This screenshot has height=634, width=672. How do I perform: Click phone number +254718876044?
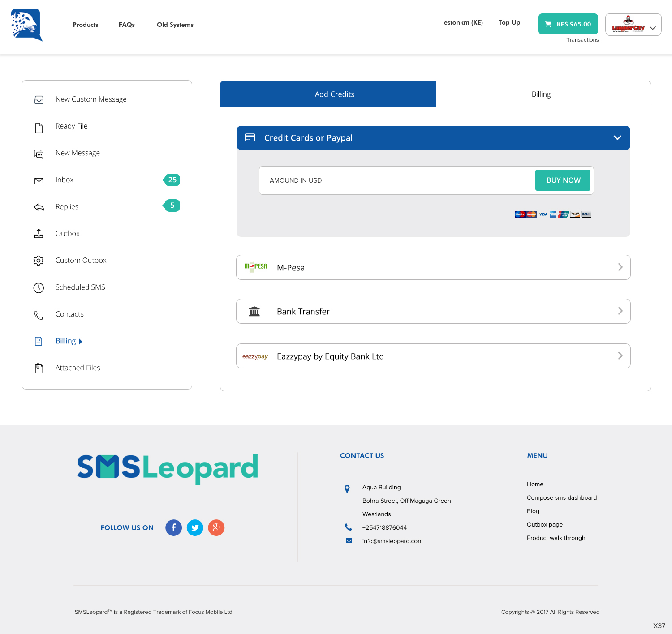coord(384,527)
